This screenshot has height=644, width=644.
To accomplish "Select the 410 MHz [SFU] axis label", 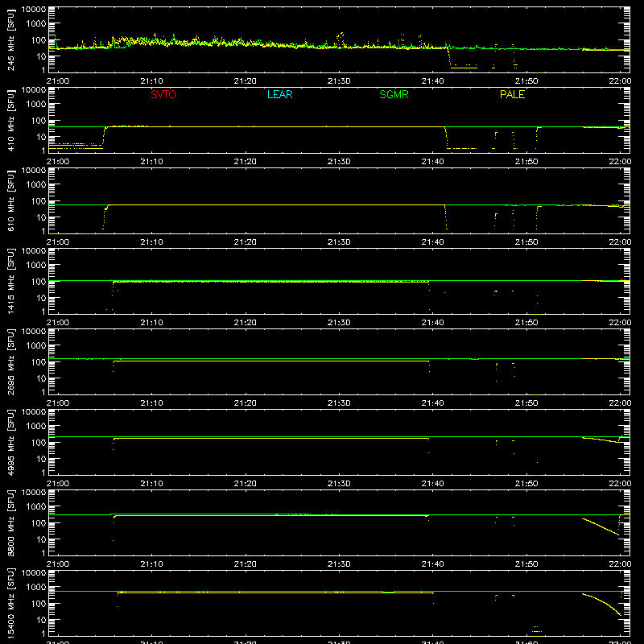I will [x=11, y=121].
